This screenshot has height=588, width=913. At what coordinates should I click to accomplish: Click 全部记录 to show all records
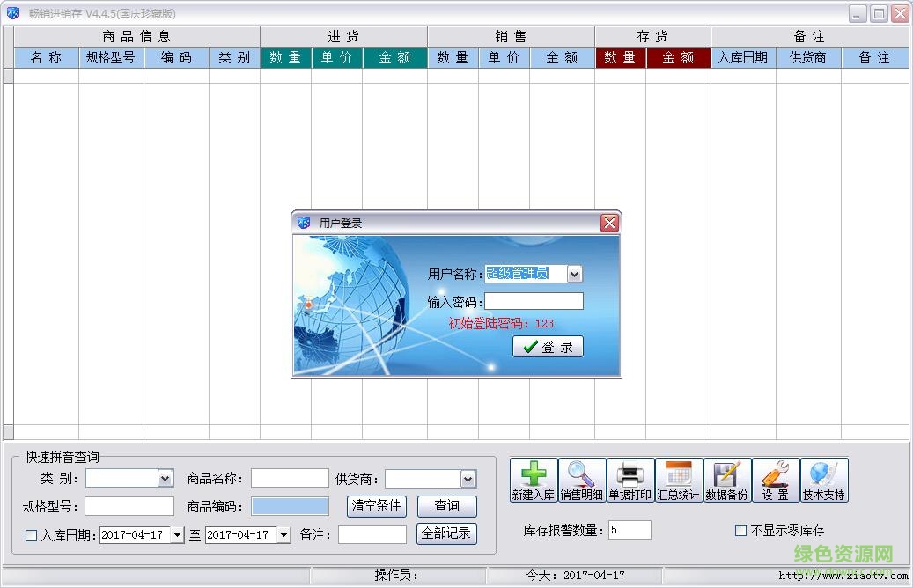coord(447,535)
